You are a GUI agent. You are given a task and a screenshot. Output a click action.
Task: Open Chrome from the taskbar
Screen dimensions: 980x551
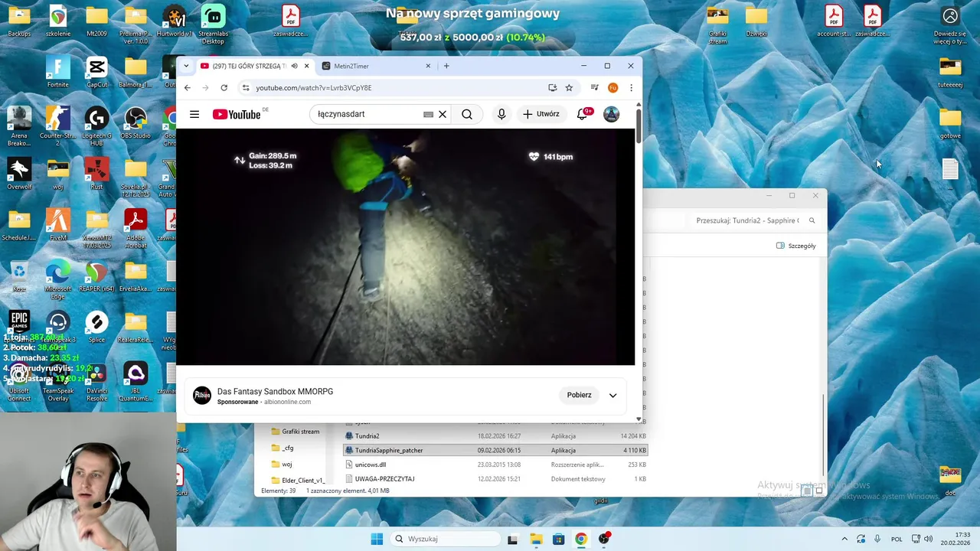581,539
